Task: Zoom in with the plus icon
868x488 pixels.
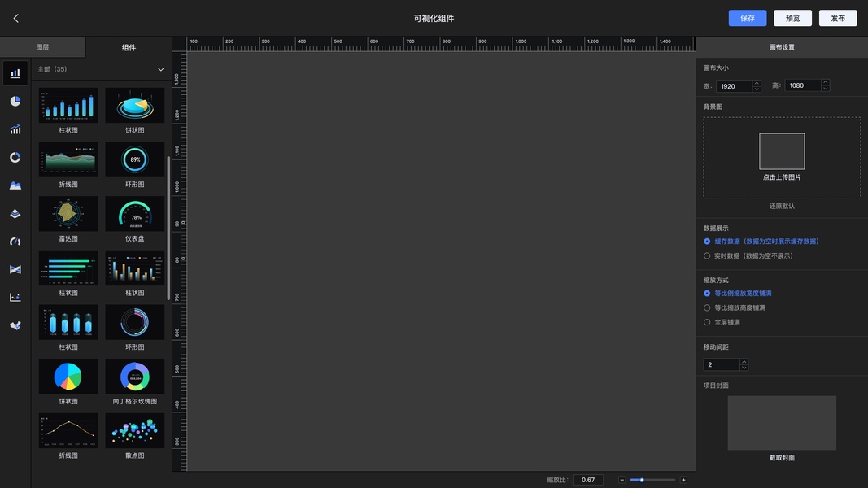Action: click(683, 480)
